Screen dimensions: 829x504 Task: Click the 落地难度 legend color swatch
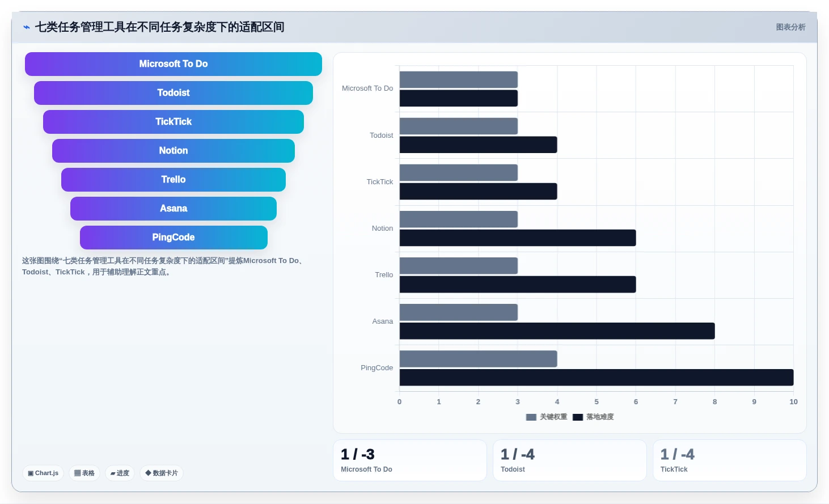pyautogui.click(x=578, y=417)
